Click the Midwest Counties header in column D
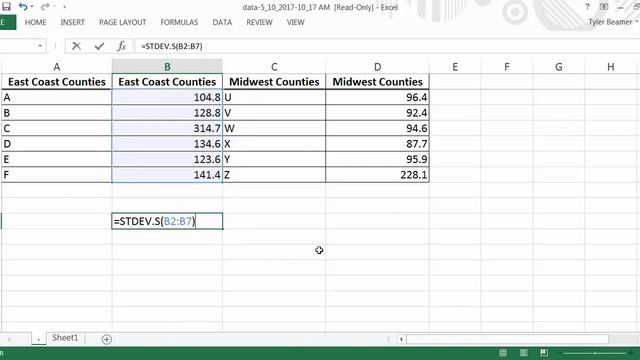This screenshot has width=640, height=360. pyautogui.click(x=378, y=82)
